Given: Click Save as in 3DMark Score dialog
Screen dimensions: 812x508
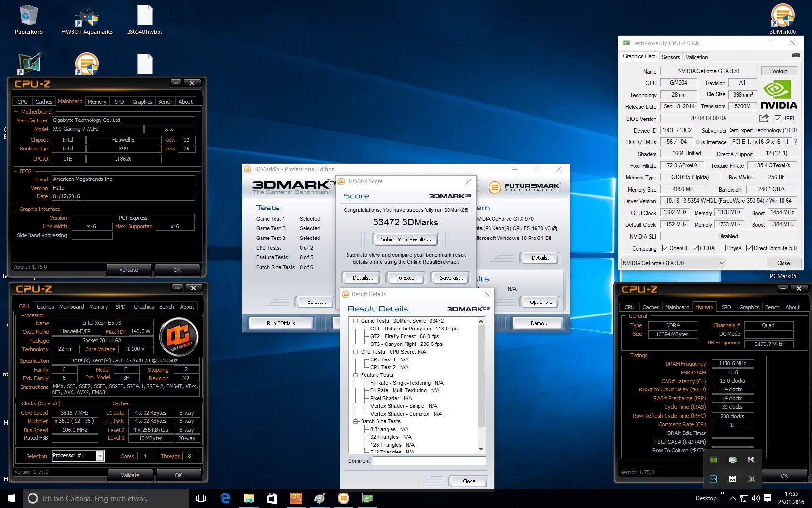Looking at the screenshot, I should (451, 278).
